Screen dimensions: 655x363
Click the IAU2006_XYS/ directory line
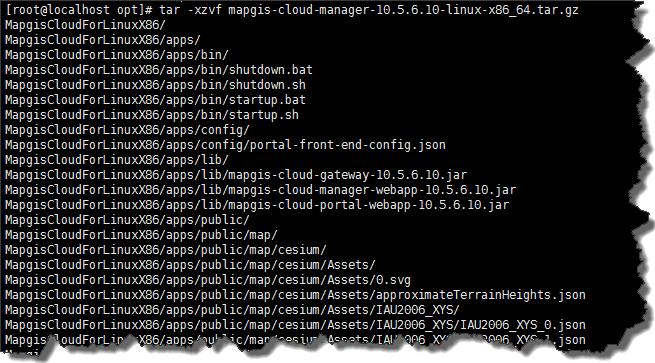pyautogui.click(x=232, y=310)
